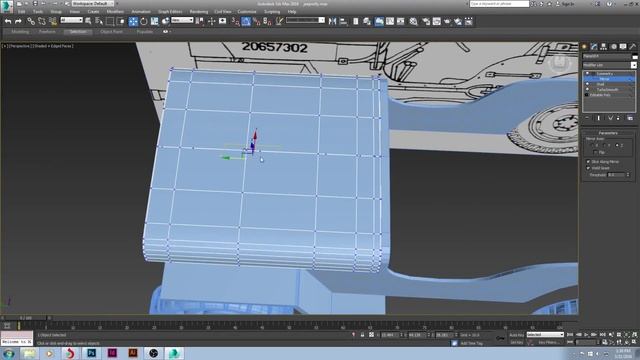640x360 pixels.
Task: Click the Select and Place tool
Action: tap(165, 21)
